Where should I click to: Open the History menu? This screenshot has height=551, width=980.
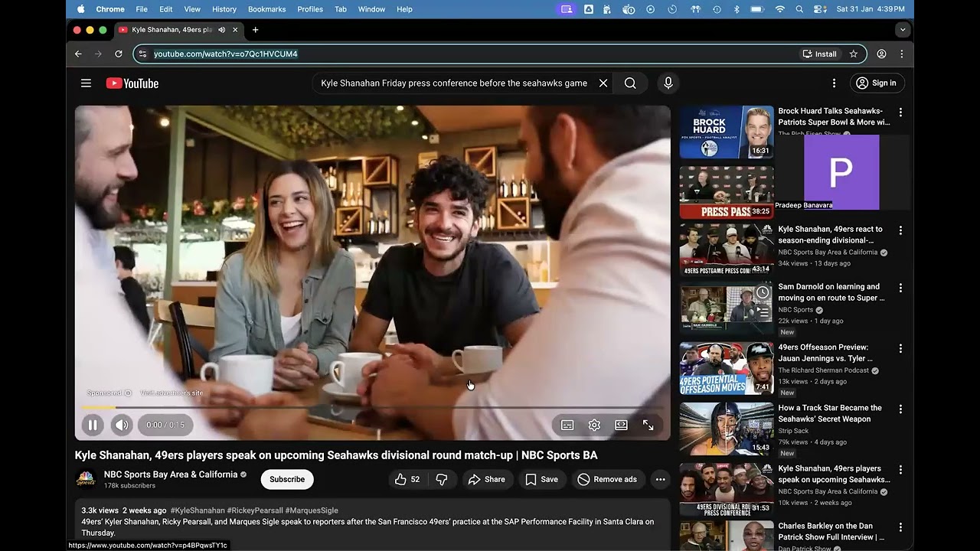point(224,9)
